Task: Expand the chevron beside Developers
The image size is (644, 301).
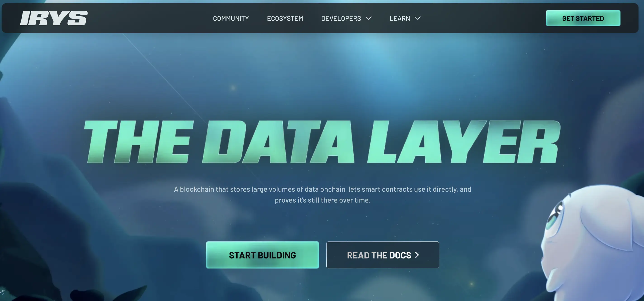Action: [x=369, y=18]
